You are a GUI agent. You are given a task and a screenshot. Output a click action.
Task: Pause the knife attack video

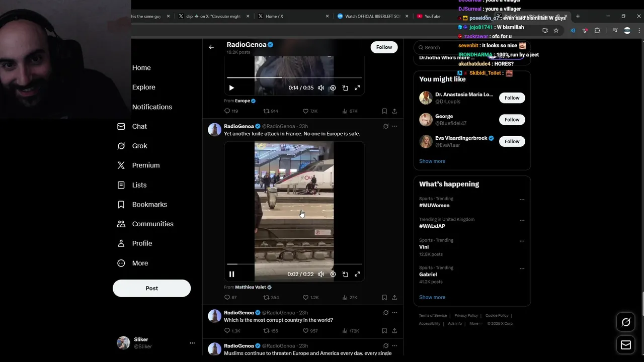(x=231, y=274)
